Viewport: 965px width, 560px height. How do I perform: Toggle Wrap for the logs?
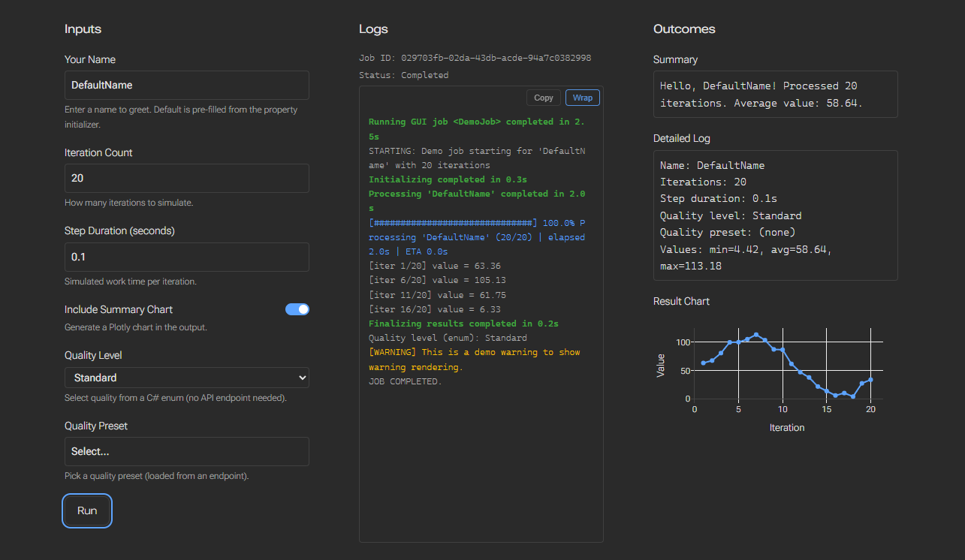coord(583,98)
